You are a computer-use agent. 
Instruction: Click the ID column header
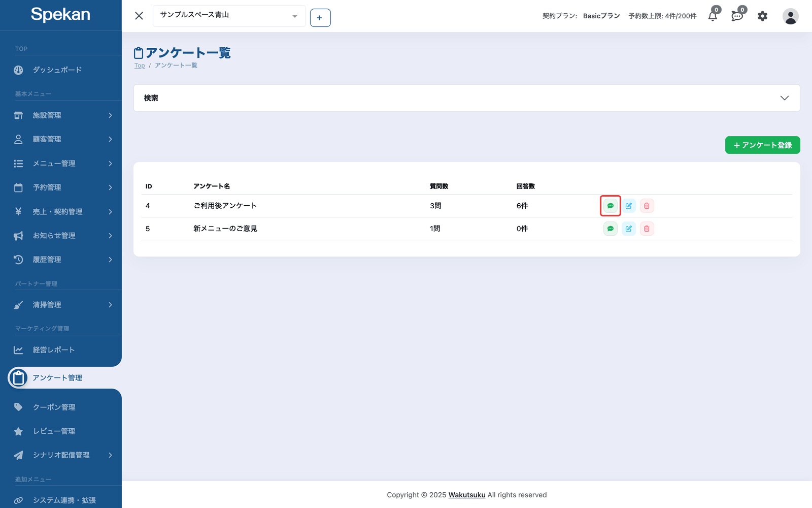coord(149,186)
